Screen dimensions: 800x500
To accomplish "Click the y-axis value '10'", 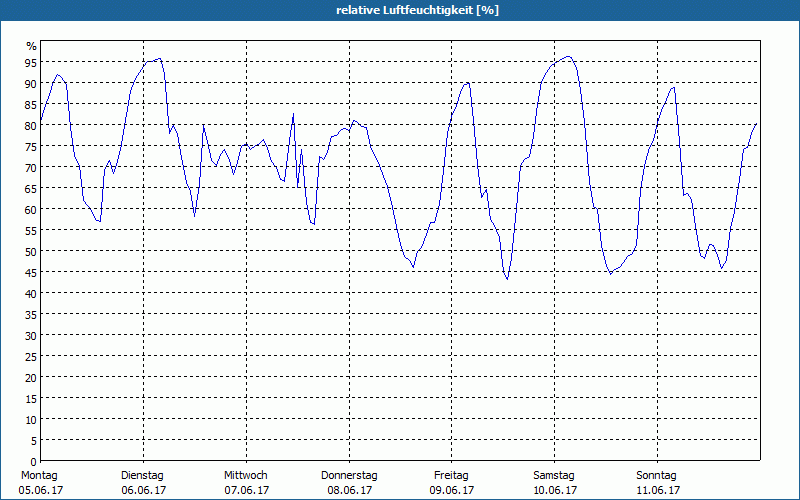I will (31, 419).
